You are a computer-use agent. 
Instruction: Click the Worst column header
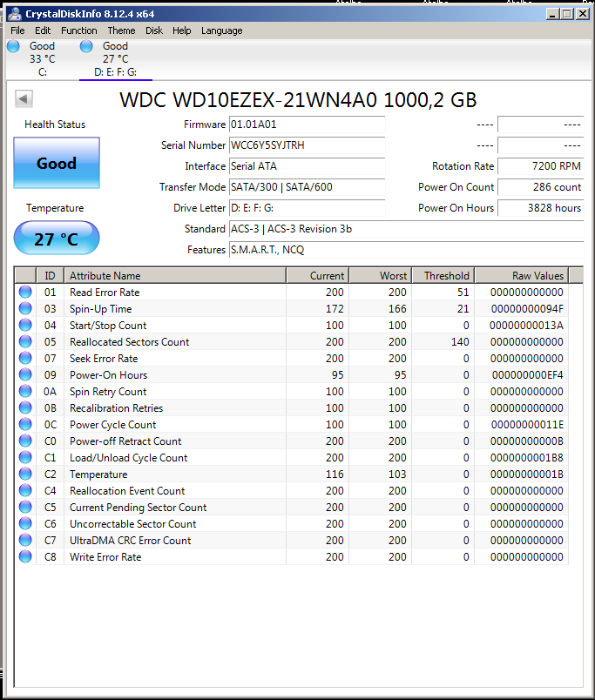tap(380, 275)
